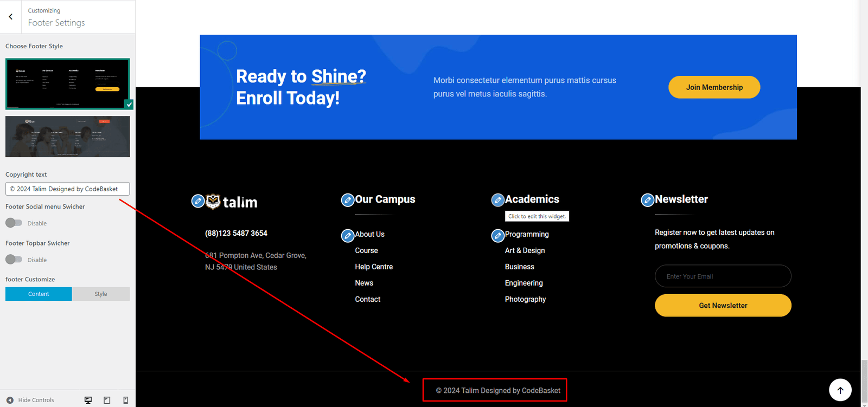Enable the Footer Topbar Swicher toggle
This screenshot has height=407, width=868.
(14, 260)
